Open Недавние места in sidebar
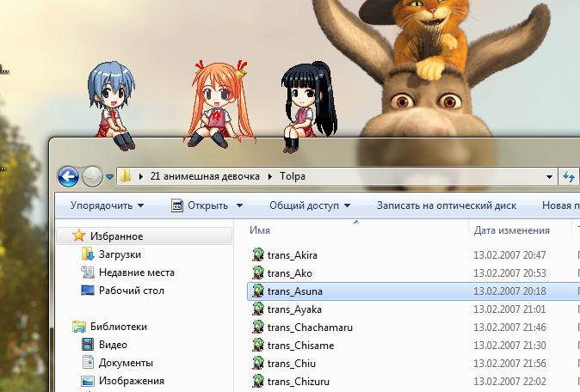Image resolution: width=580 pixels, height=392 pixels. click(137, 273)
